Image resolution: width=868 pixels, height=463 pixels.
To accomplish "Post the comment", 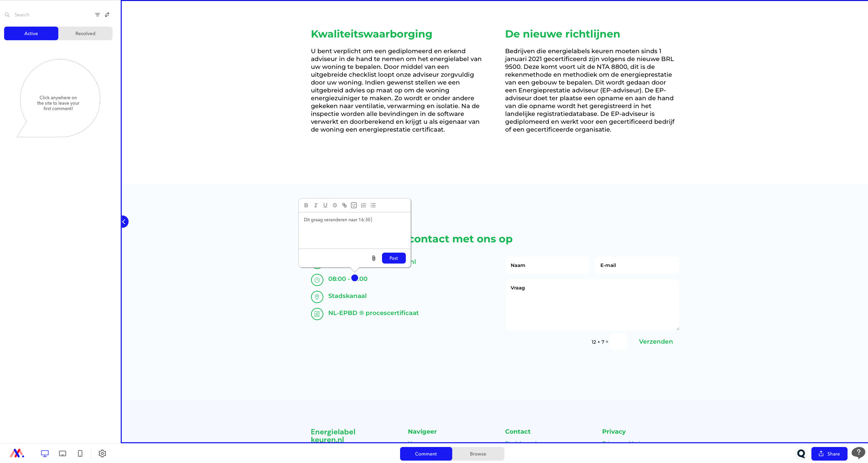I will click(394, 258).
